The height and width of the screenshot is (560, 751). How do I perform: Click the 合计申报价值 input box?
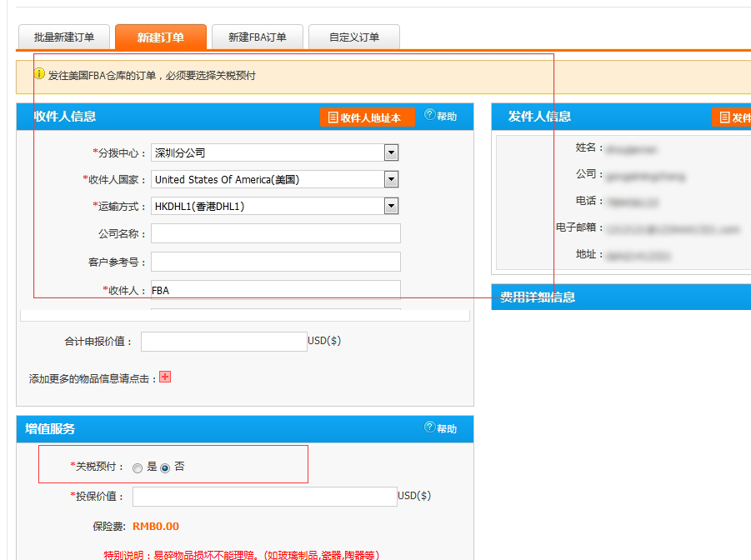(223, 342)
